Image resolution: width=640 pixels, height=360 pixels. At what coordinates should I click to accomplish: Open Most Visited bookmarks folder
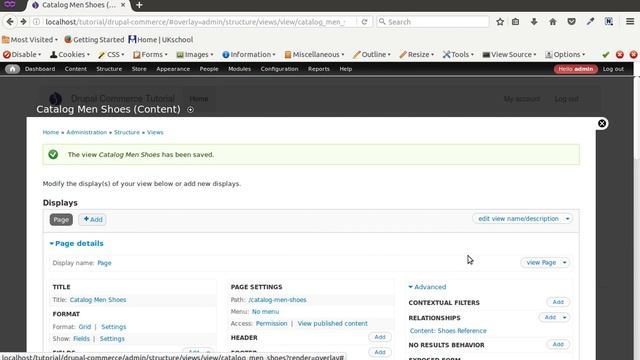[x=30, y=40]
